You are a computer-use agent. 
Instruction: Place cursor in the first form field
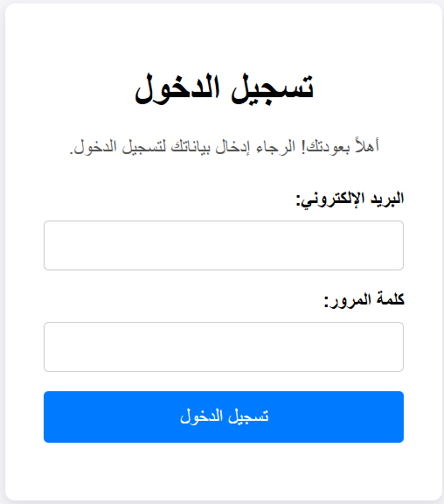pyautogui.click(x=224, y=245)
